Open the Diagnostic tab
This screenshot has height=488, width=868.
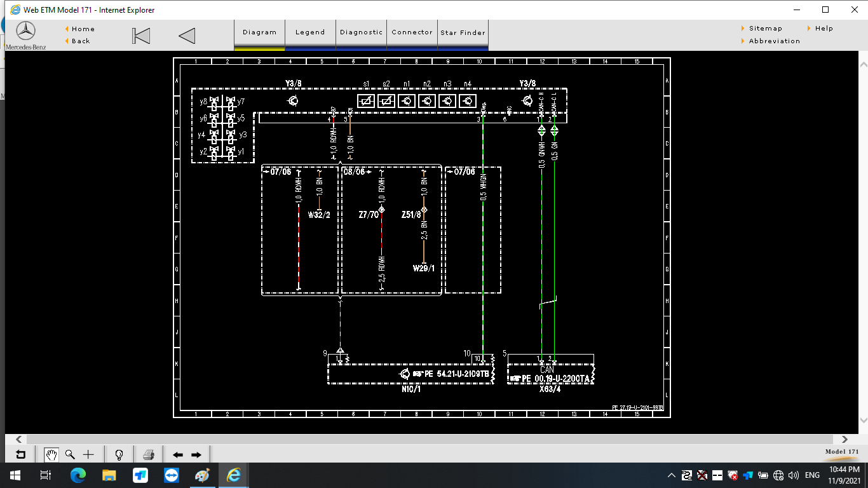361,32
